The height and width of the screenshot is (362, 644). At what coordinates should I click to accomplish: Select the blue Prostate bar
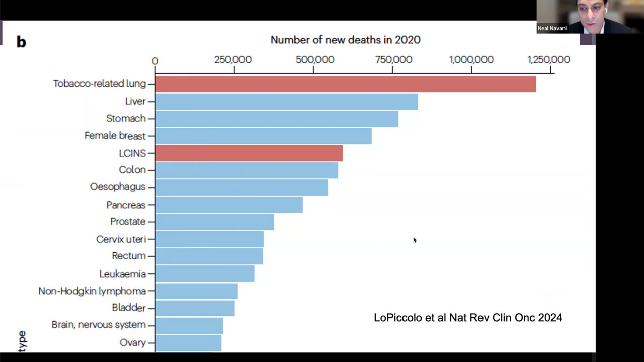click(214, 222)
